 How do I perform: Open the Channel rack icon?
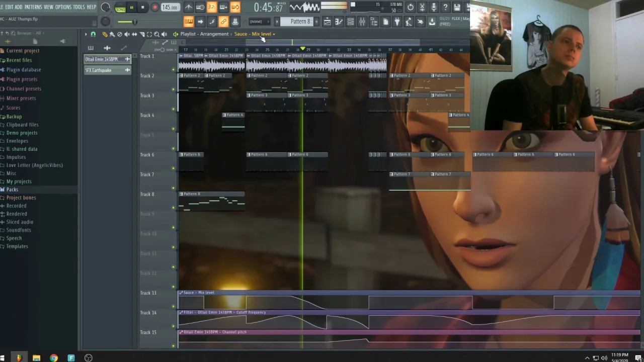351,22
